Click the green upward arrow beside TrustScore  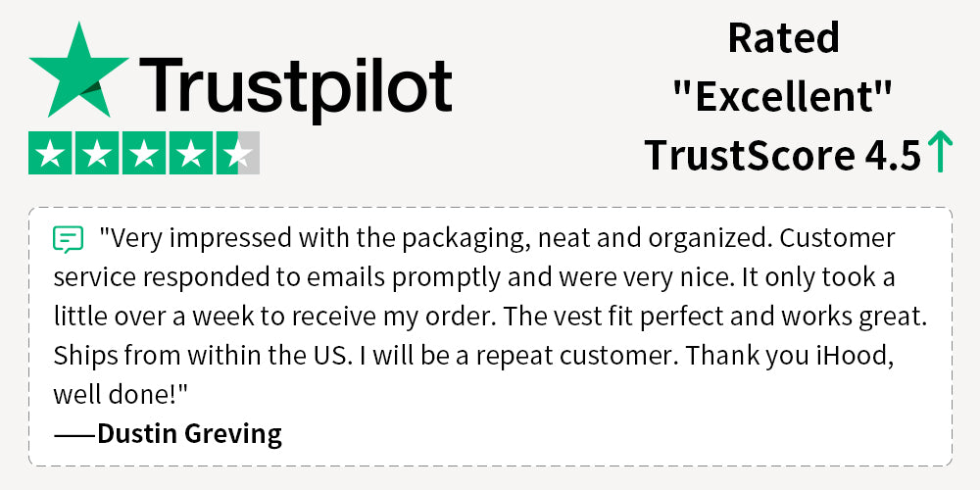[x=940, y=154]
